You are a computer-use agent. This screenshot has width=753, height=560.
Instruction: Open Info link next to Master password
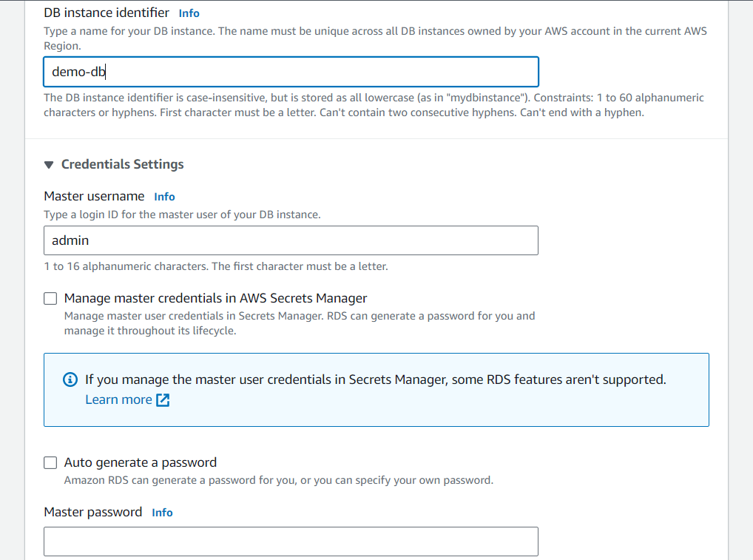point(162,513)
